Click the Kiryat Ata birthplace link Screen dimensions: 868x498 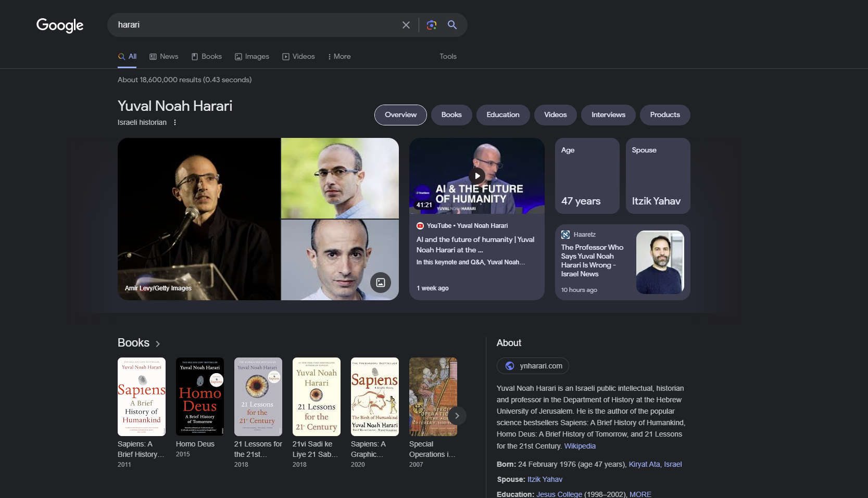point(644,464)
